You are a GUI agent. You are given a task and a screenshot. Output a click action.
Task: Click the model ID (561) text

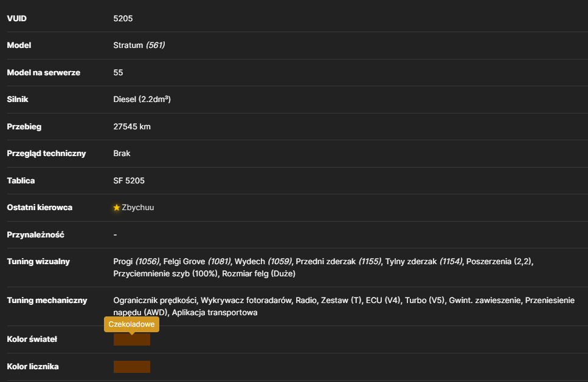(155, 46)
